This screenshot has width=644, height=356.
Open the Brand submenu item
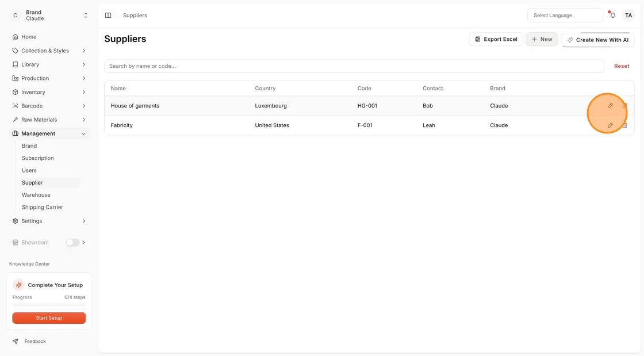29,146
